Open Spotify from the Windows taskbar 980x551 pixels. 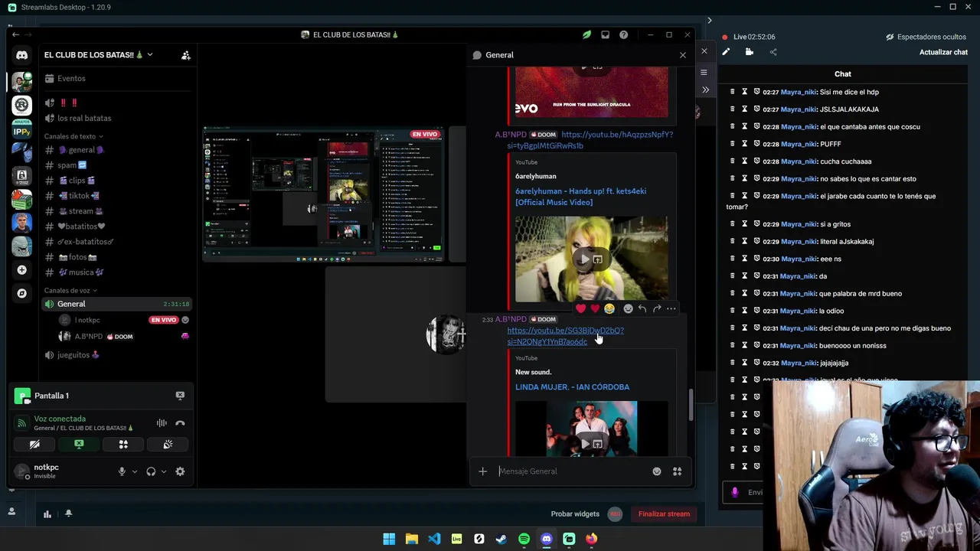click(524, 539)
